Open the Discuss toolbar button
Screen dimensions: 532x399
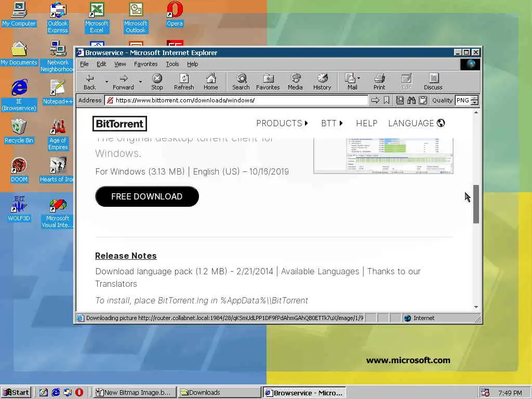click(433, 82)
